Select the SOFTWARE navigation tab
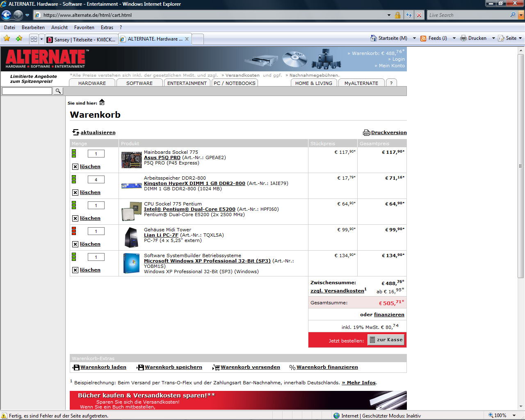The image size is (525, 420). pos(139,83)
